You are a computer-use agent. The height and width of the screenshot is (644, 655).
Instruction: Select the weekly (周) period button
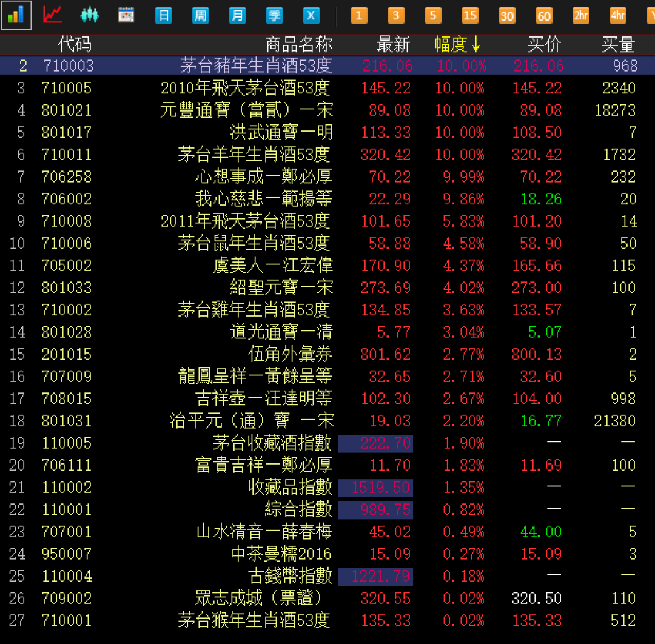(201, 15)
